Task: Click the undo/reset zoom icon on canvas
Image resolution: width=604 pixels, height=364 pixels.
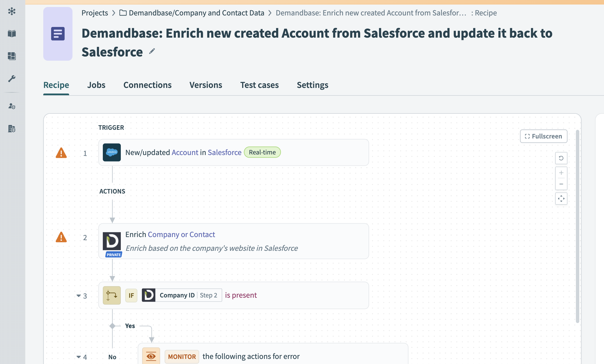Action: [561, 158]
